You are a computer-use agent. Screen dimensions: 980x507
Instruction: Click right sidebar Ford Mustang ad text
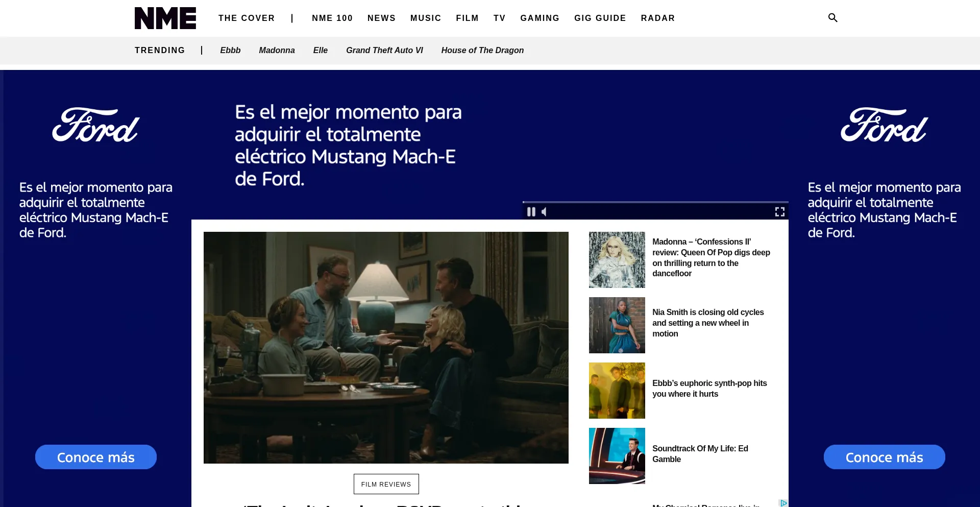(x=884, y=210)
